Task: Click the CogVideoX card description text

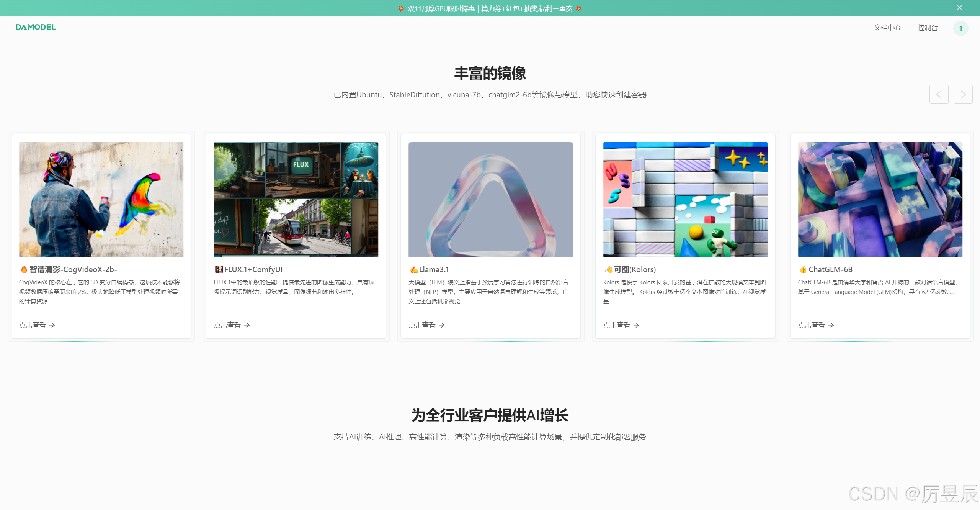Action: click(x=100, y=292)
